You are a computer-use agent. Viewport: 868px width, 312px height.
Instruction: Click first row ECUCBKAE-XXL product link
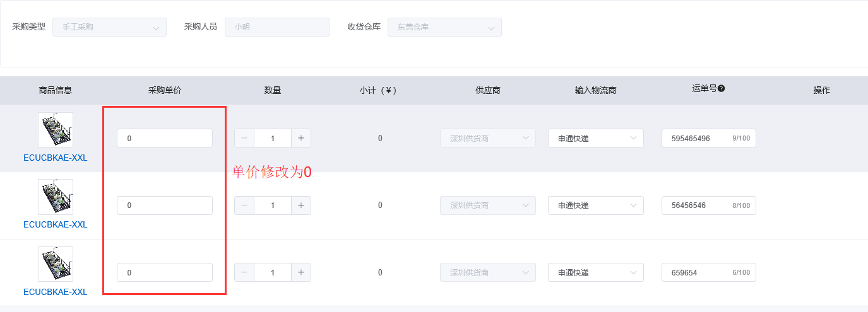[x=56, y=158]
